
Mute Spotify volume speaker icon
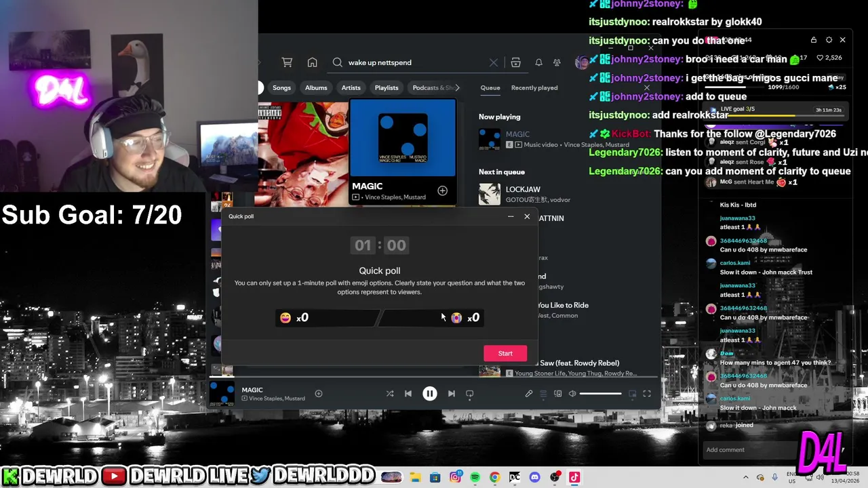click(572, 394)
